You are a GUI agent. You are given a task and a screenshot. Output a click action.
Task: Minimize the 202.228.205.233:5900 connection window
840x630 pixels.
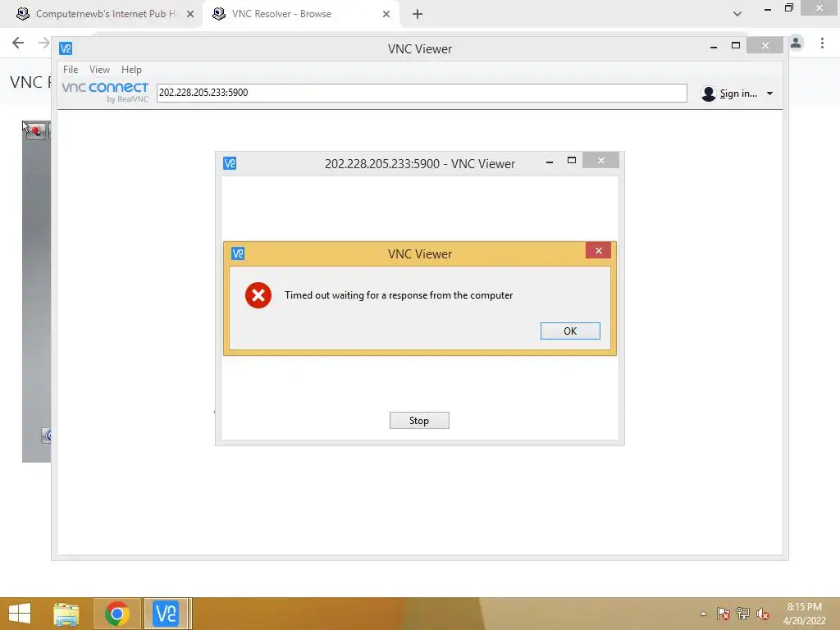click(x=549, y=162)
